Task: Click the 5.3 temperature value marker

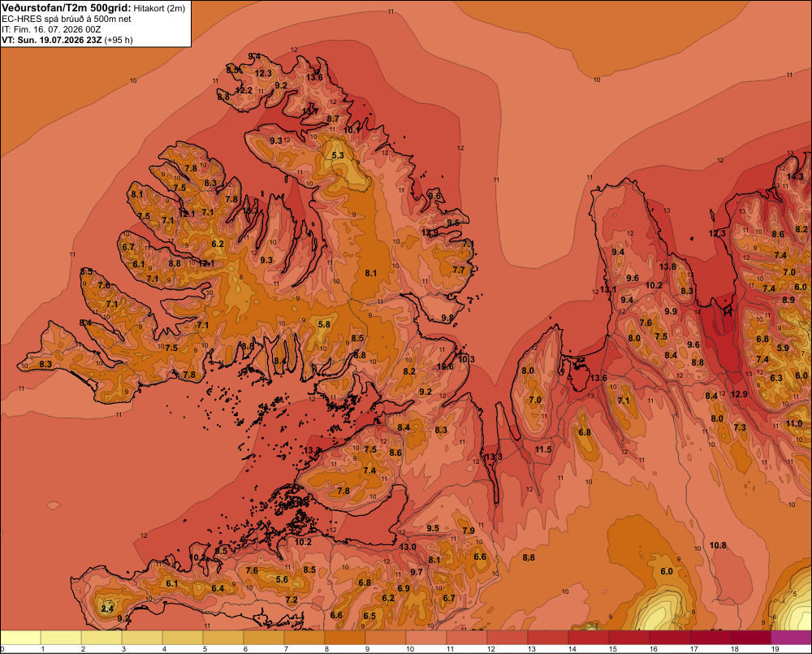Action: [338, 155]
